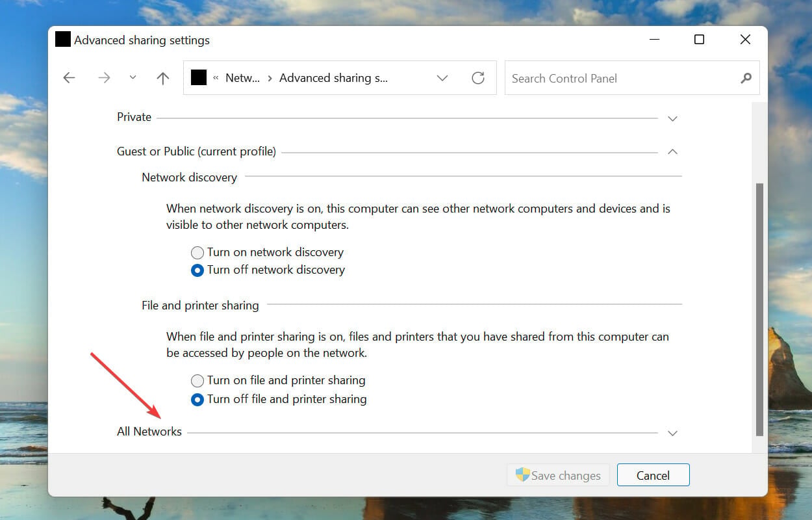Screen dimensions: 812x520
Task: Expand the All Networks section
Action: point(673,434)
